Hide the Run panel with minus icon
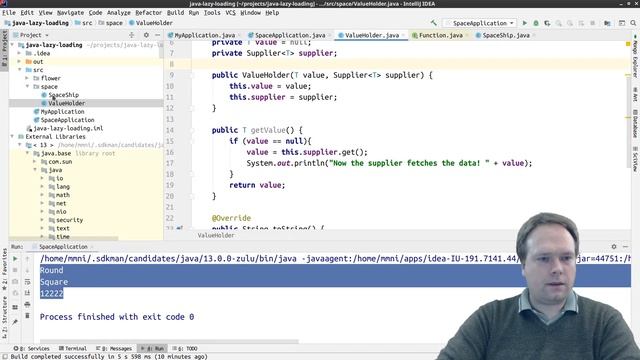The width and height of the screenshot is (640, 360). coord(625,247)
